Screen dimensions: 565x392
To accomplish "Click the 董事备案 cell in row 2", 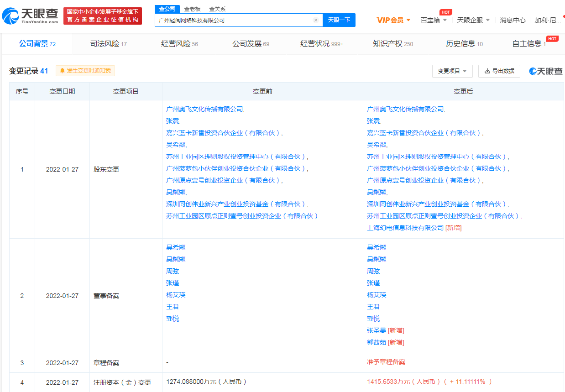I will tap(126, 296).
